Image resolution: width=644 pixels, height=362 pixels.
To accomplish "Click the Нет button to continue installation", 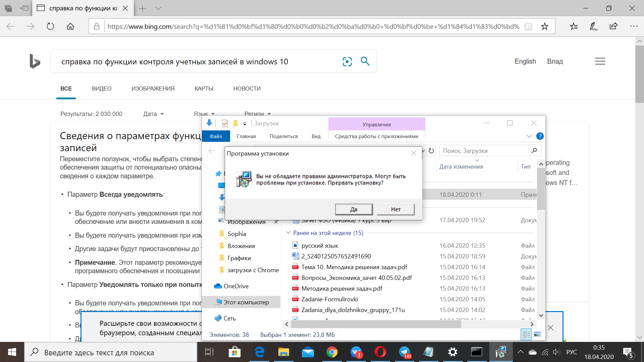I will tap(396, 209).
